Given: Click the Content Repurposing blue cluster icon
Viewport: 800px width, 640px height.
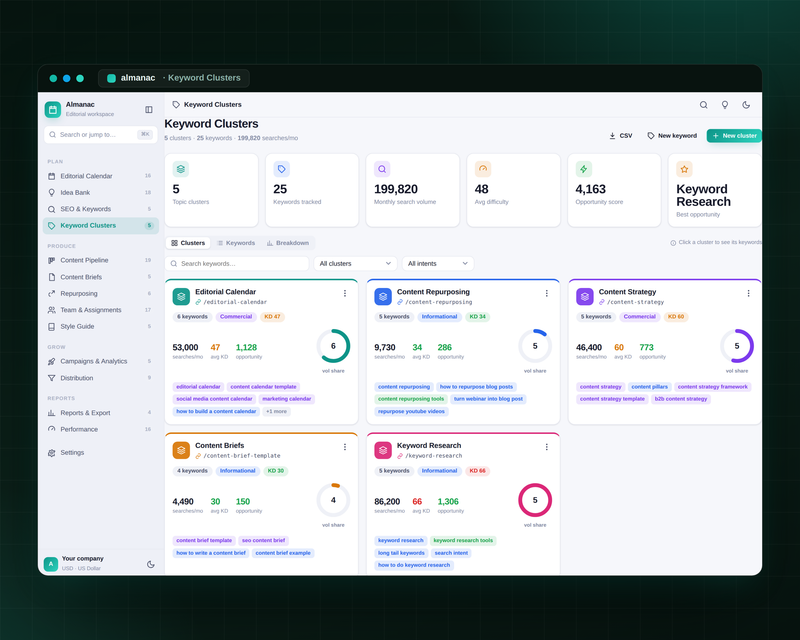Looking at the screenshot, I should [383, 297].
